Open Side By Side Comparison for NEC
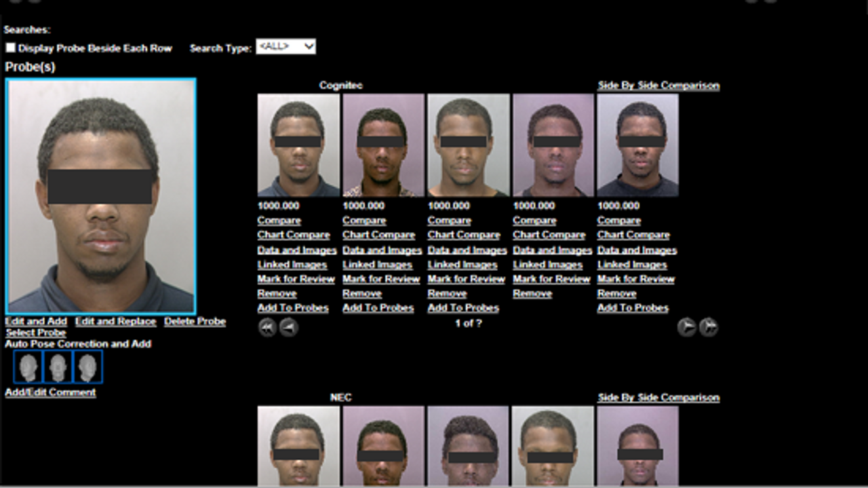The width and height of the screenshot is (868, 488). 658,398
